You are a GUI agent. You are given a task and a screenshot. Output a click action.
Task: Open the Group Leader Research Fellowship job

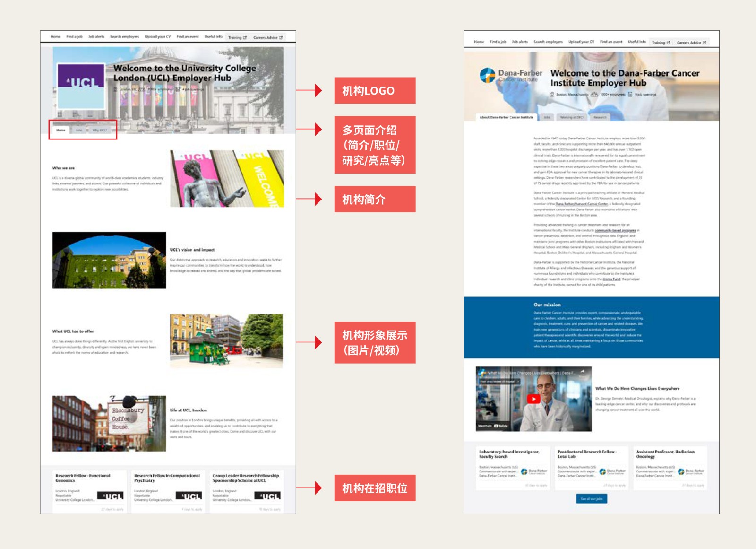pyautogui.click(x=246, y=478)
